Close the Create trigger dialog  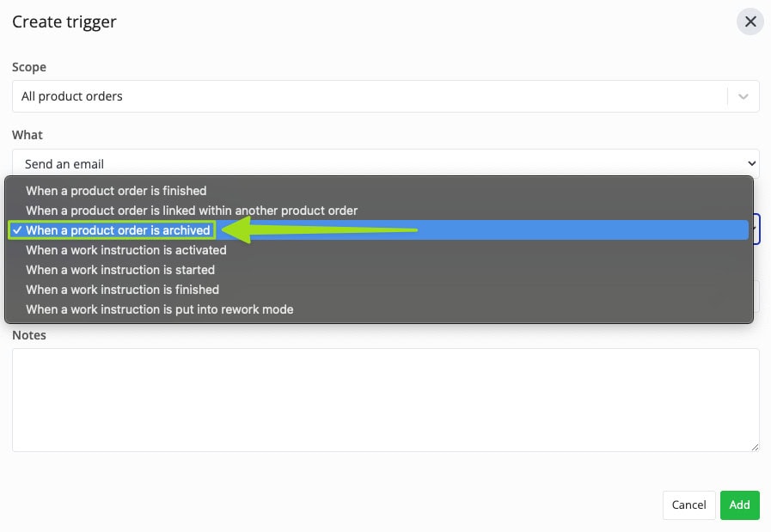point(750,21)
